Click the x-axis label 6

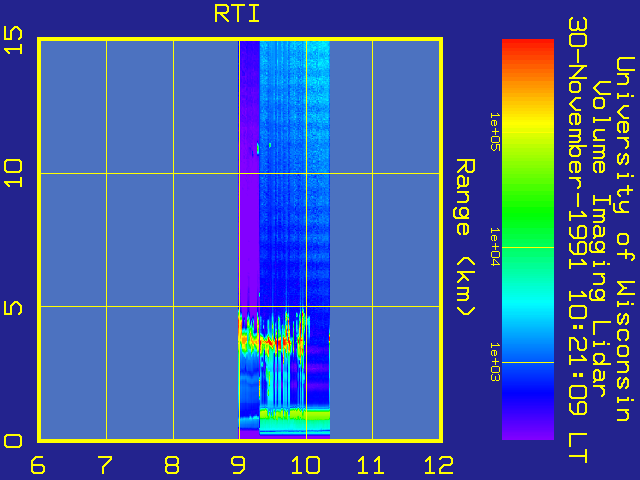[38, 465]
